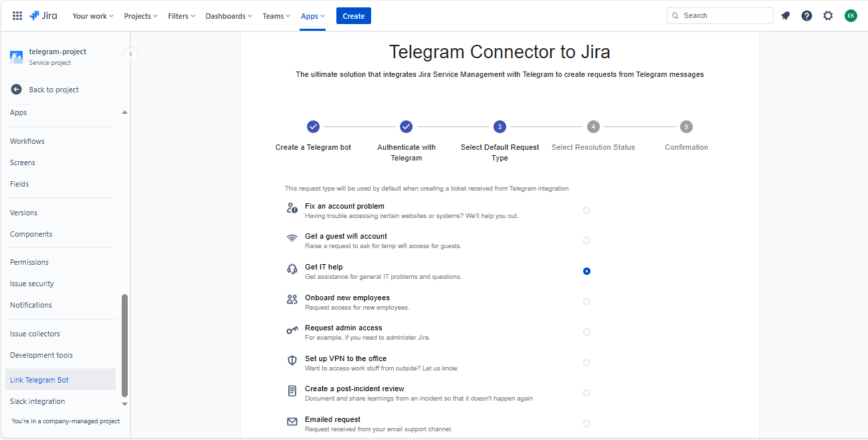Image resolution: width=868 pixels, height=440 pixels.
Task: Click the sidebar vertical scrollbar
Action: point(124,344)
